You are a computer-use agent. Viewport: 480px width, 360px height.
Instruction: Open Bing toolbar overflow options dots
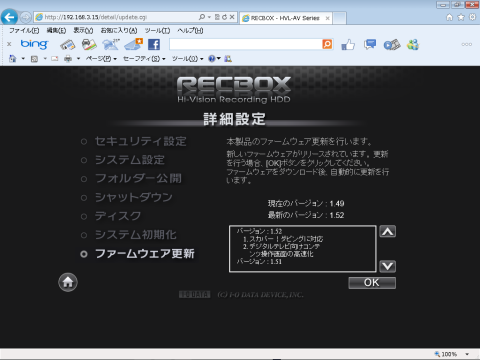click(x=466, y=44)
